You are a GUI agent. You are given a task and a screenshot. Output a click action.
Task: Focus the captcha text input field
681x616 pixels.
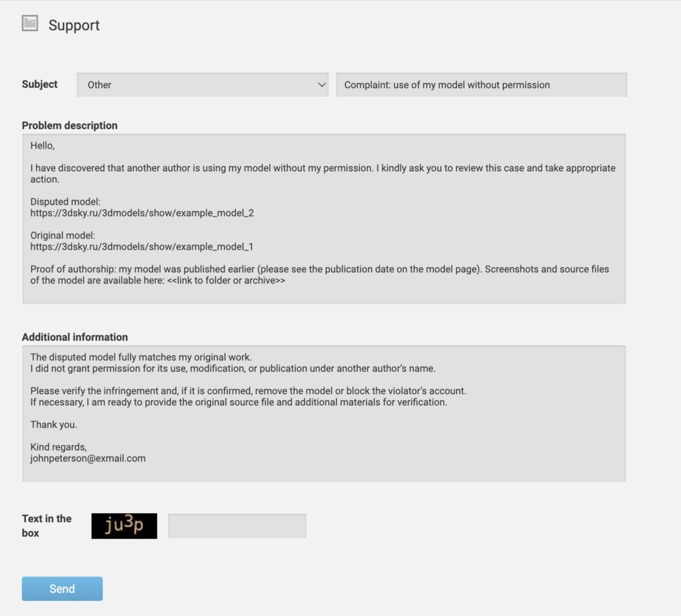point(237,526)
